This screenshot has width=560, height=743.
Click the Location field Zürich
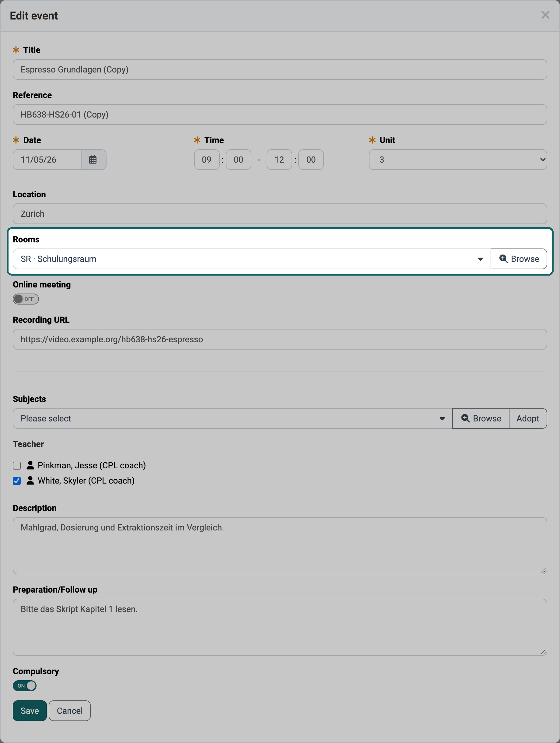(x=280, y=214)
